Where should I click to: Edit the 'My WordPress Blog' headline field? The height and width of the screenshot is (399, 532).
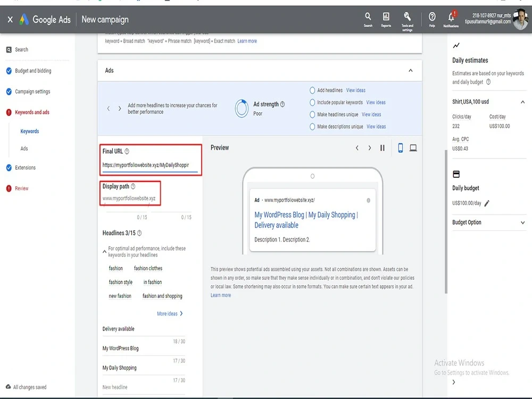click(x=144, y=348)
